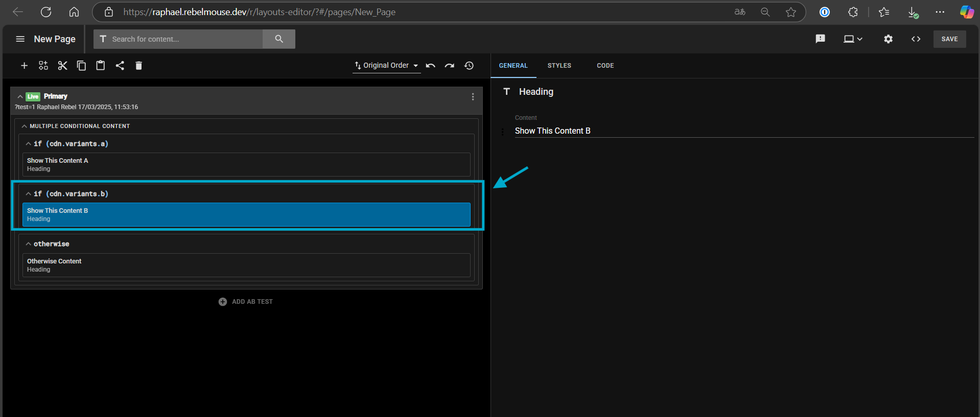Viewport: 980px width, 417px height.
Task: Open Content field three-dot options
Action: 502,132
